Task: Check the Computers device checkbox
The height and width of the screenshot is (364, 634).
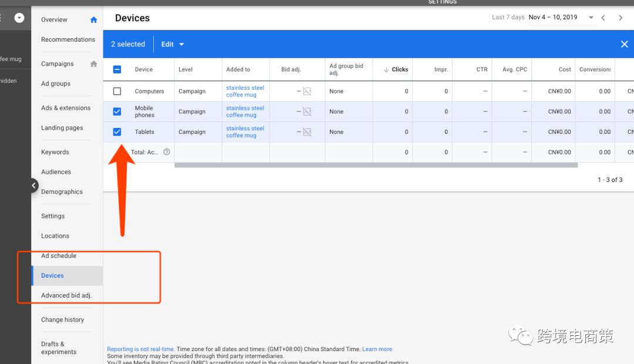Action: (117, 92)
